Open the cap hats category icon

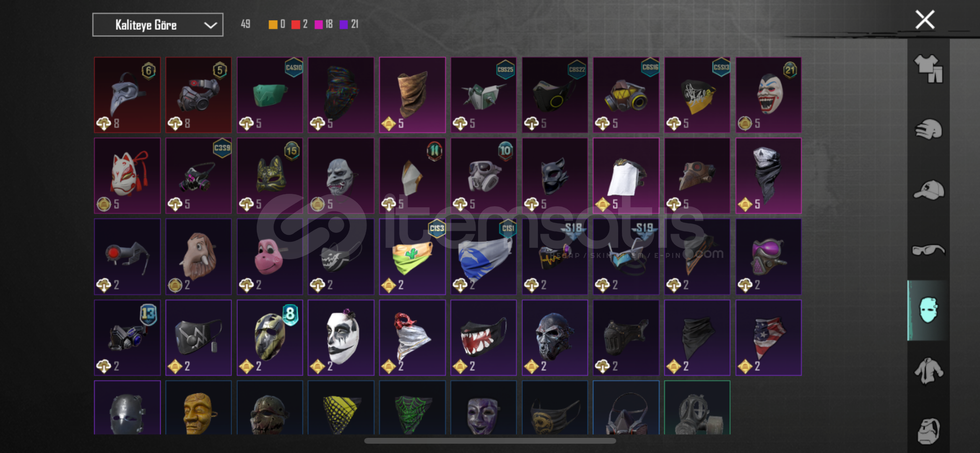pyautogui.click(x=928, y=190)
